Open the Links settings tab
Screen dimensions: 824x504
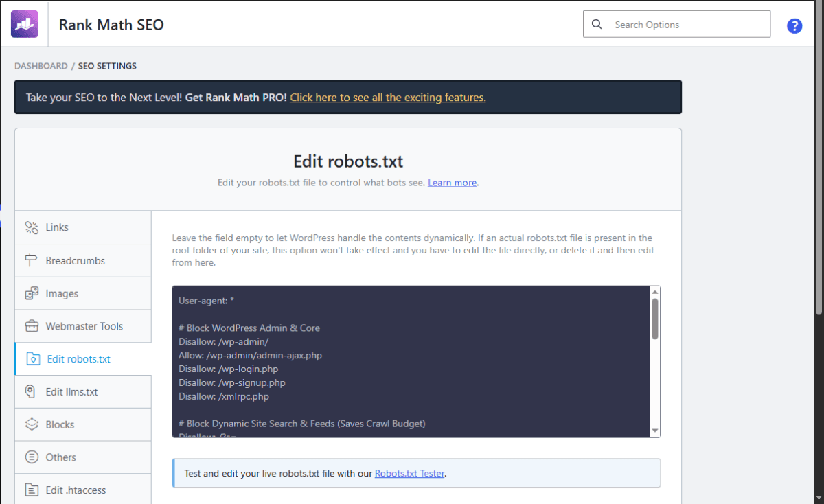pos(83,227)
